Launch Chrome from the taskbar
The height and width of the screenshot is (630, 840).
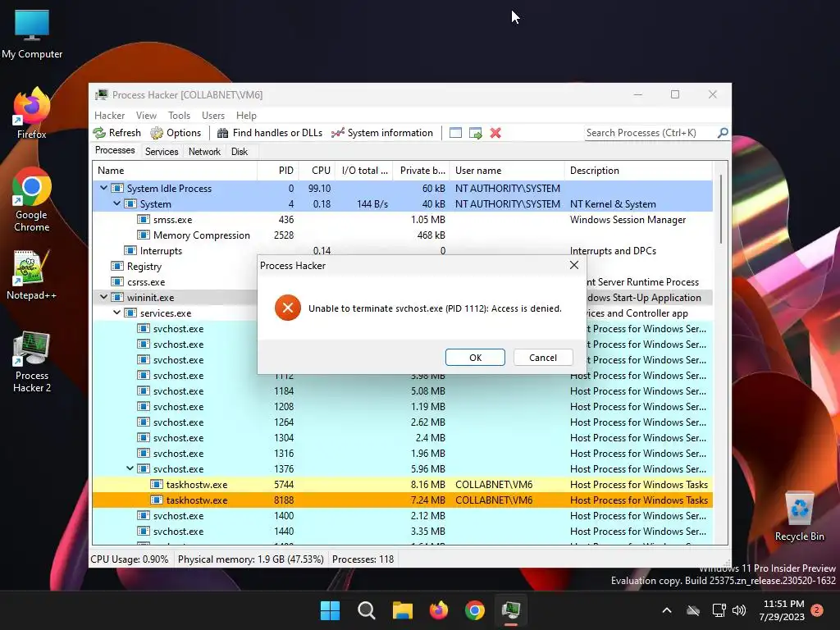(x=475, y=610)
